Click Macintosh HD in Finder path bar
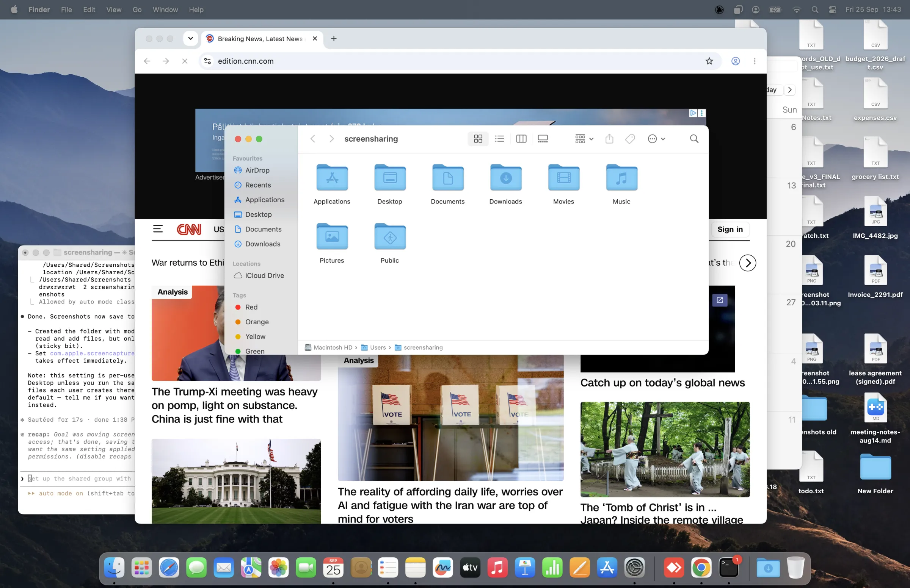910x588 pixels. point(328,347)
